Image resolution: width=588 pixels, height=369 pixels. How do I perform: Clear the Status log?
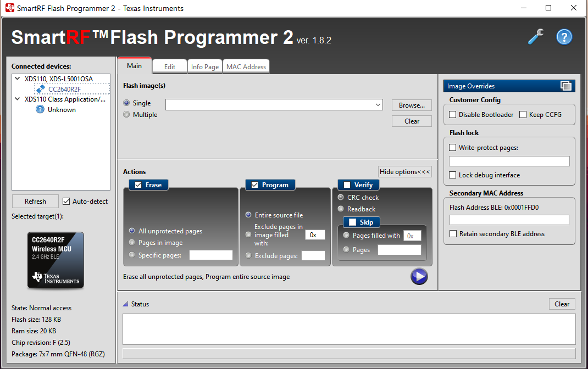[x=562, y=304]
